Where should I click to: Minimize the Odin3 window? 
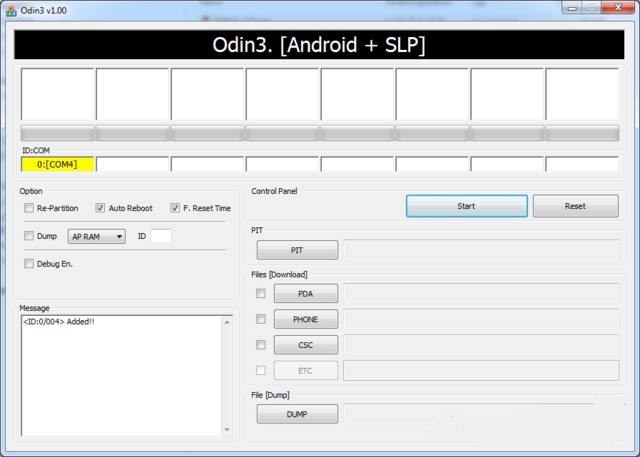(572, 8)
